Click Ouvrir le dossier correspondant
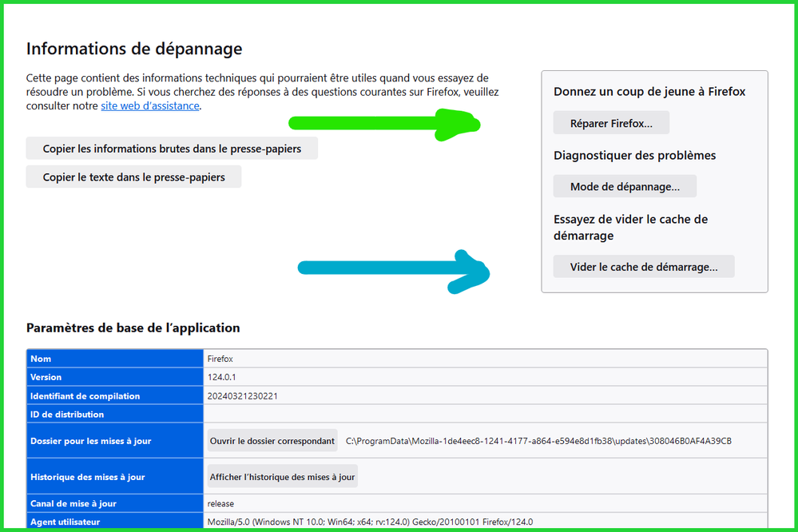The width and height of the screenshot is (798, 532). point(272,441)
